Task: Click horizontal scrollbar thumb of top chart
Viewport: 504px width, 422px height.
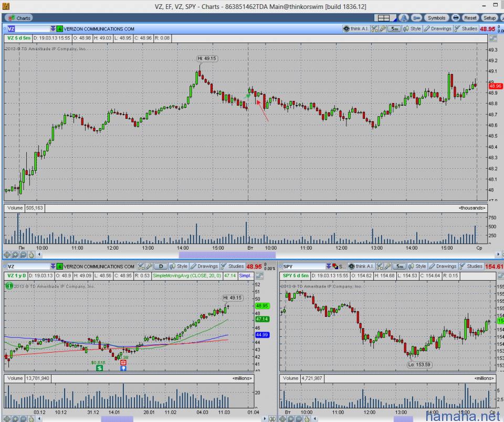Action: point(227,255)
